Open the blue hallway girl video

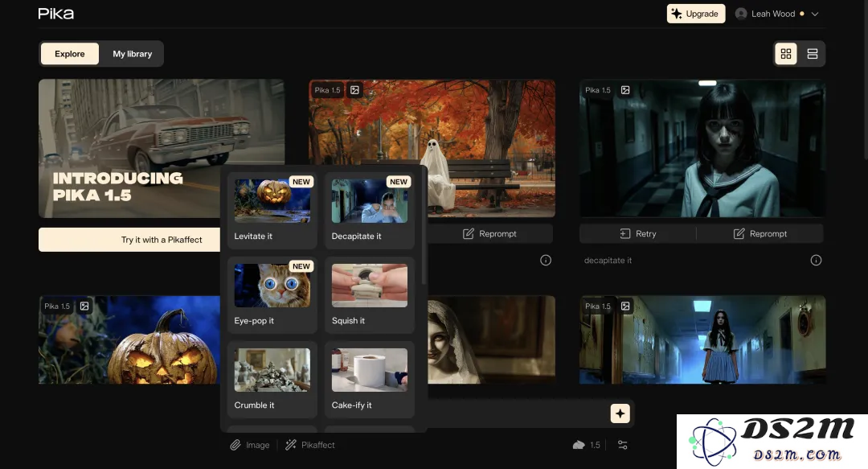[702, 339]
